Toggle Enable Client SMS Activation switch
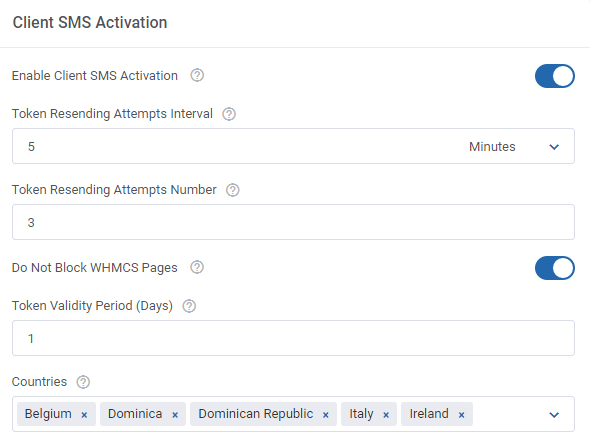The image size is (590, 443). pos(555,76)
